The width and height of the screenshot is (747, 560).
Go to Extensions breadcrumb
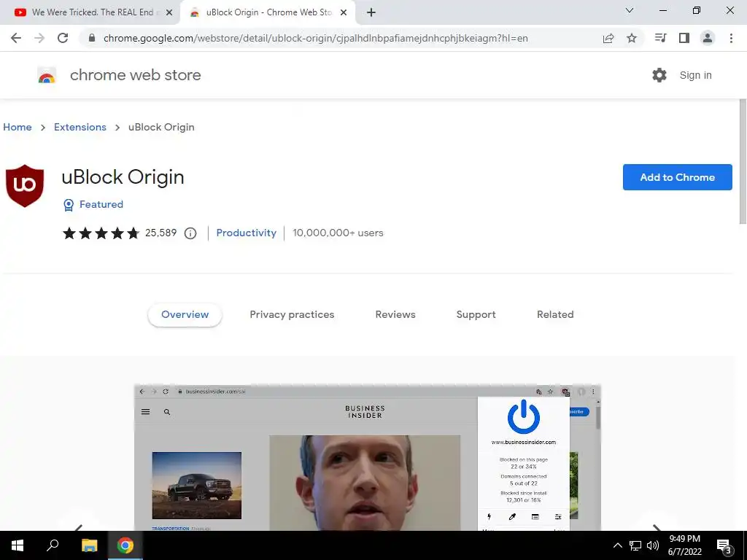80,127
